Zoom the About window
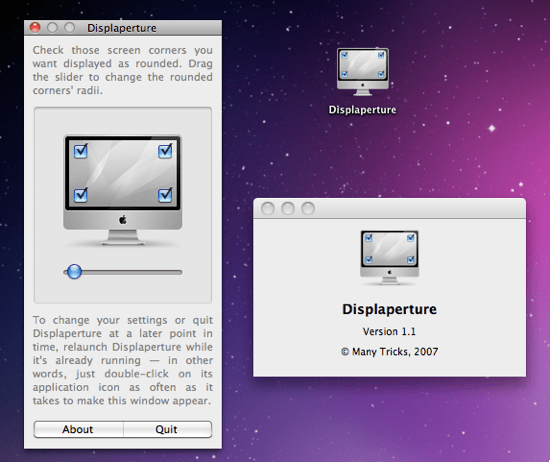The width and height of the screenshot is (550, 462). coord(308,208)
